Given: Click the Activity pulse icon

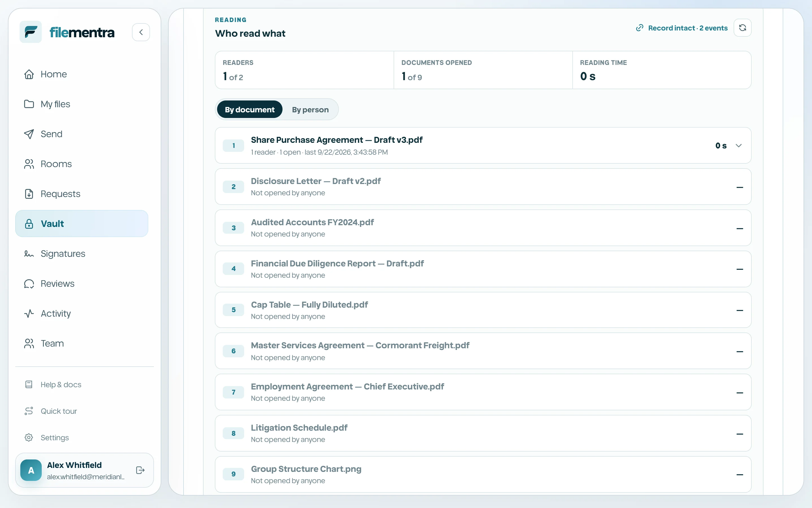Looking at the screenshot, I should pos(29,314).
